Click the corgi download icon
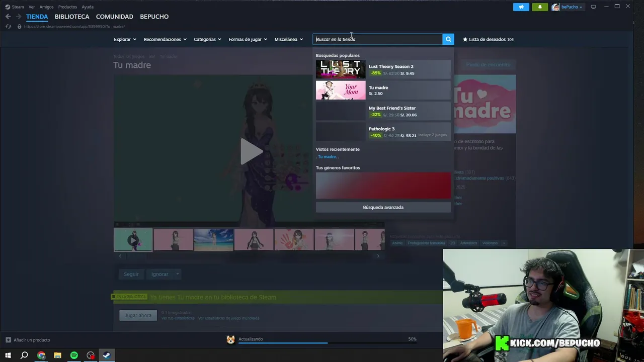 tap(230, 339)
